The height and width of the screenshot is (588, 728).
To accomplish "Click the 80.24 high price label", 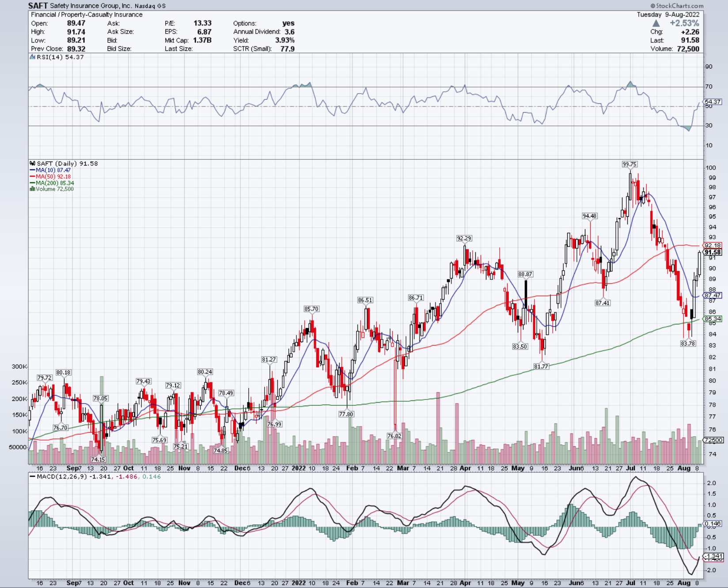I will coord(205,372).
